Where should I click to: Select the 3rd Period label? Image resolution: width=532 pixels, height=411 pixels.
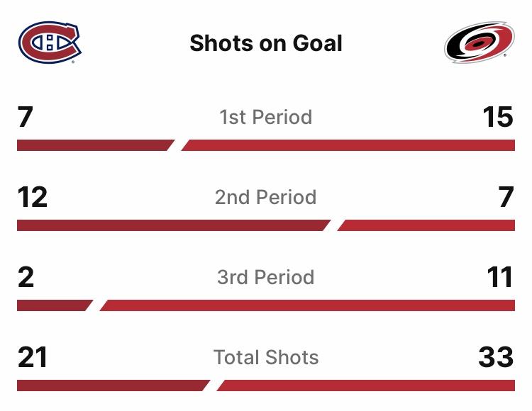(x=266, y=277)
